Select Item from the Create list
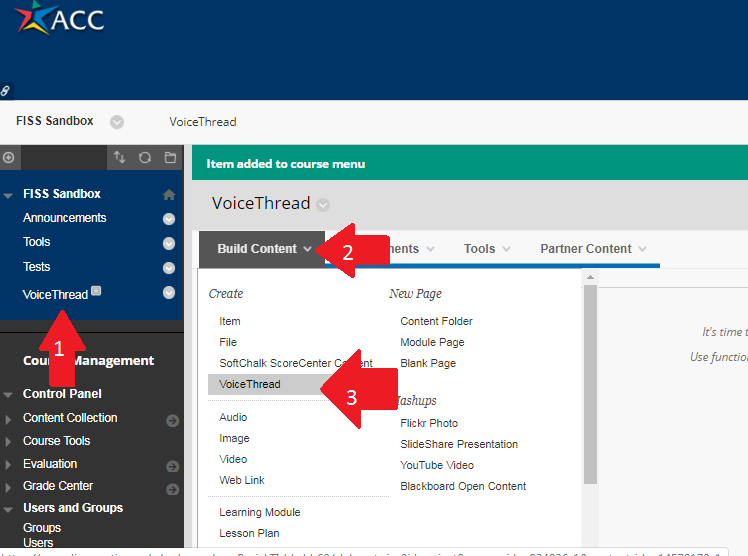Screen dimensions: 748x556 click(229, 321)
